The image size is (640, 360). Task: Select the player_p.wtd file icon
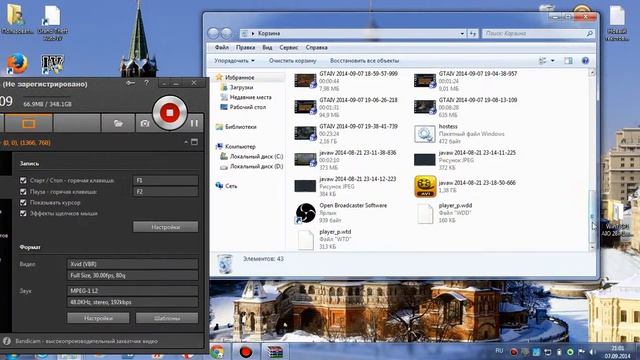click(x=305, y=240)
